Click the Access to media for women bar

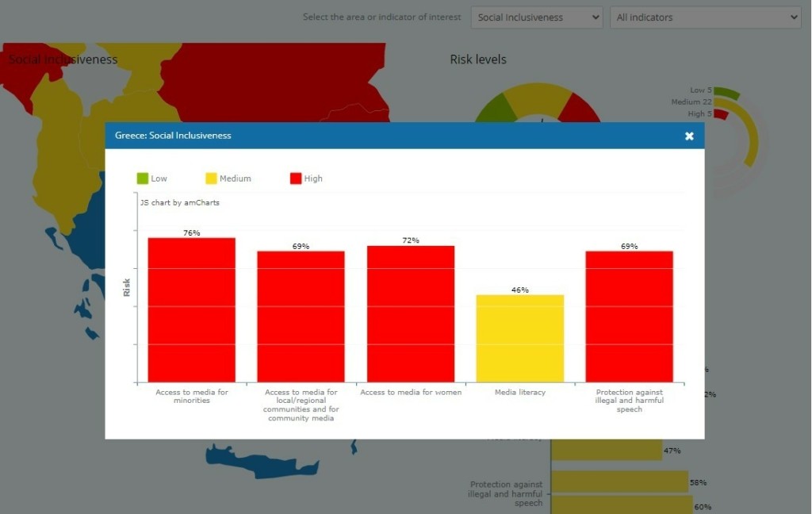(x=410, y=313)
